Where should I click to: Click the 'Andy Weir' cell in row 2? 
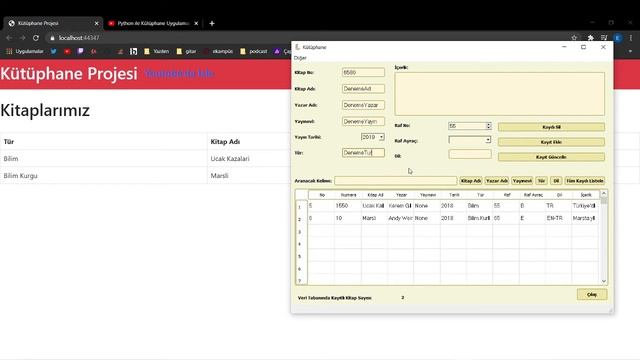[401, 218]
